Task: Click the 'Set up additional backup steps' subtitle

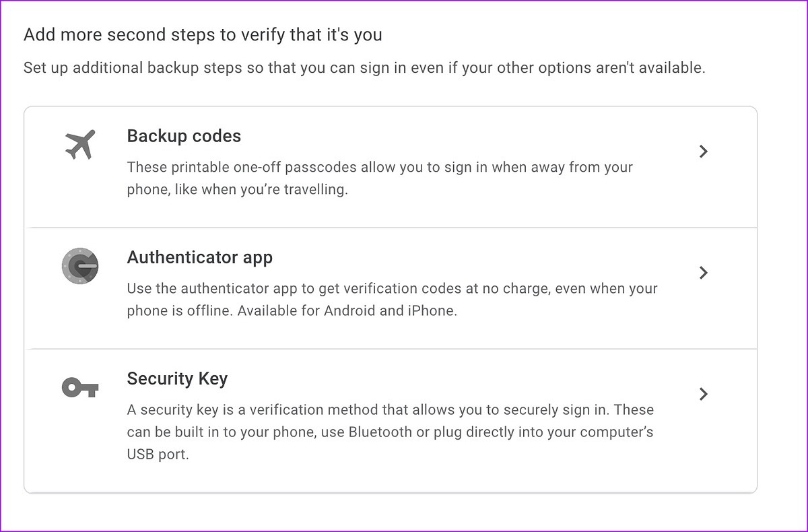Action: click(x=364, y=68)
